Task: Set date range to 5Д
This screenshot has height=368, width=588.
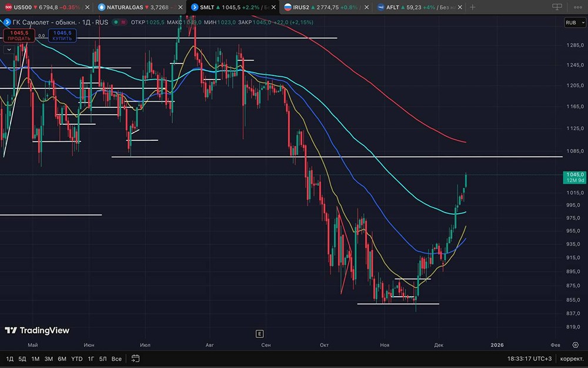Action: coord(22,359)
